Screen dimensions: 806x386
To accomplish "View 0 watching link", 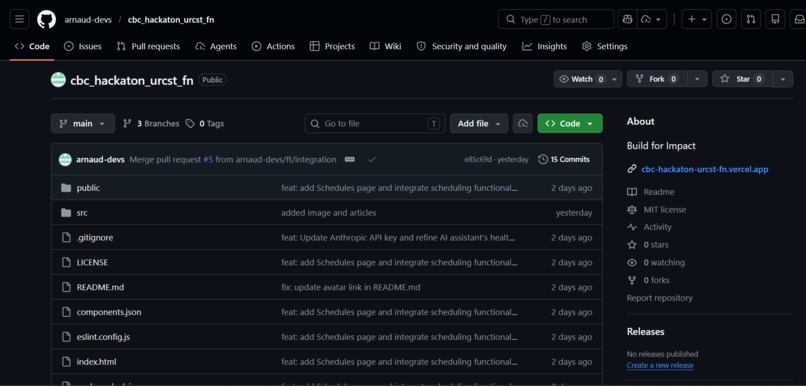I will (664, 262).
